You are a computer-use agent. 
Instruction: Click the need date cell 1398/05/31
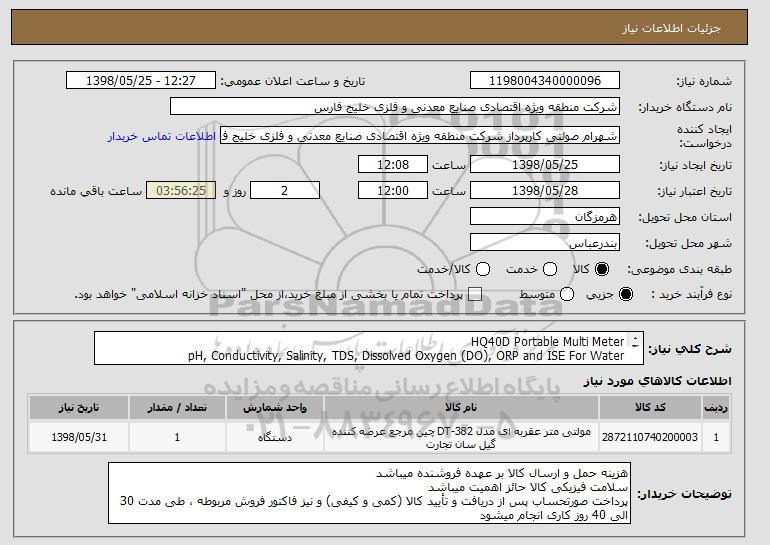(79, 437)
